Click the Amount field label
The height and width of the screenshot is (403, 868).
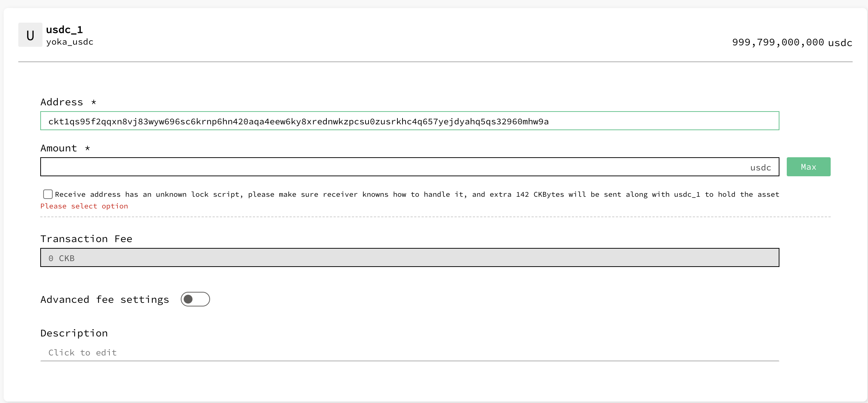59,148
